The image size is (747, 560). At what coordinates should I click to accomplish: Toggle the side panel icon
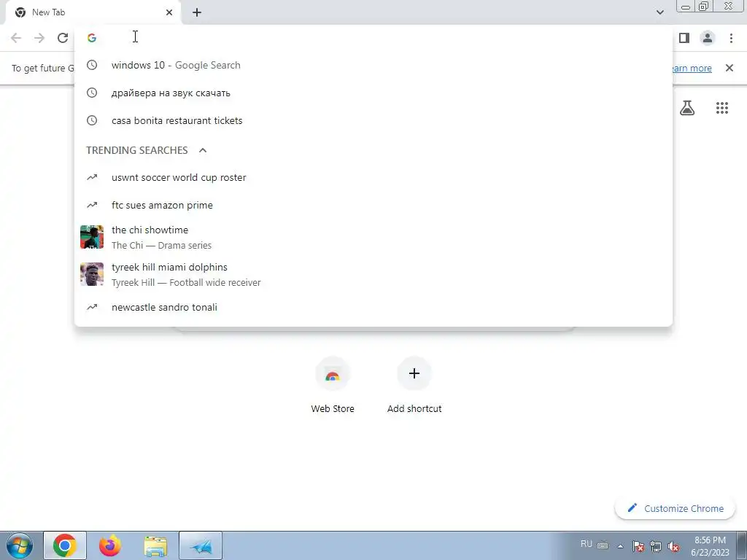pos(684,38)
